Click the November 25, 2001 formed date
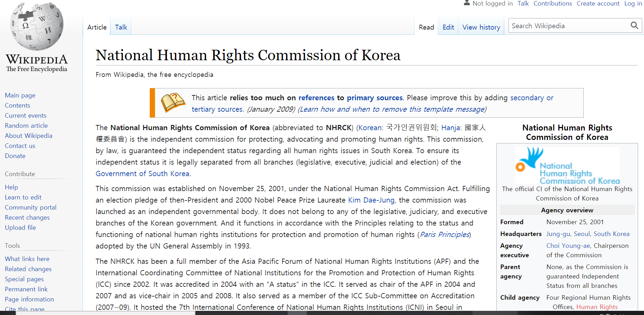Viewport: 644px width, 315px height. coord(575,222)
